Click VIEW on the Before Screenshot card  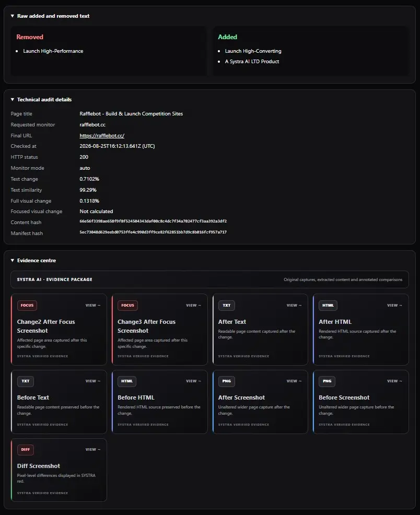point(394,381)
